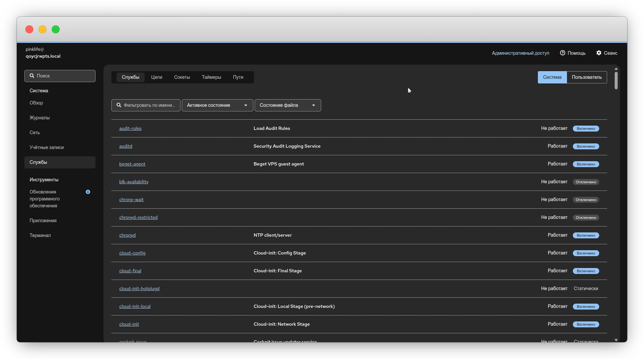Click the scrollbar down arrow

(x=616, y=340)
